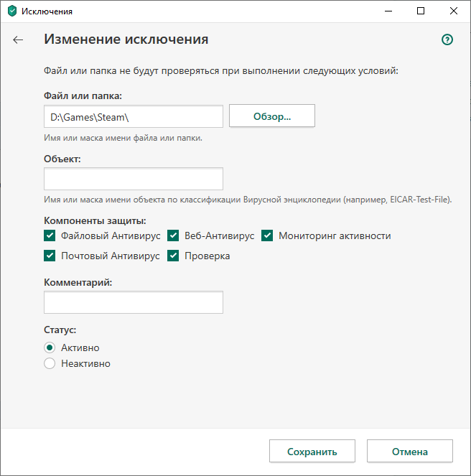Image resolution: width=471 pixels, height=476 pixels.
Task: Disable Мониторинг активности checkbox
Action: pyautogui.click(x=267, y=235)
